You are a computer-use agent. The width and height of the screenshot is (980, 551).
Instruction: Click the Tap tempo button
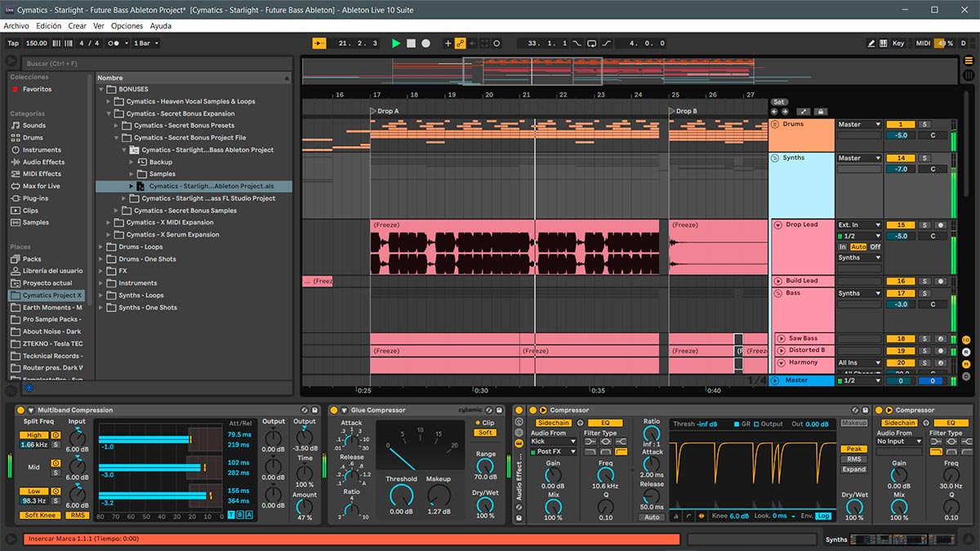13,43
